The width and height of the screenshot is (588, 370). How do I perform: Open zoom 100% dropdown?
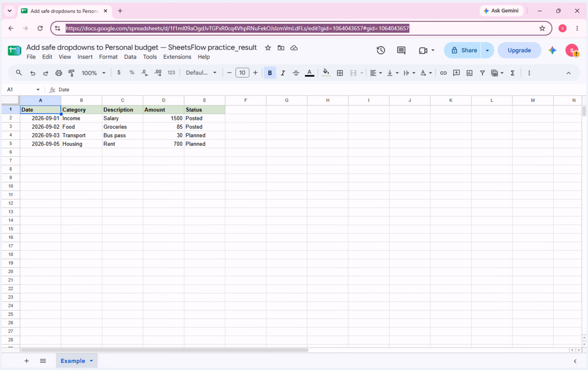(93, 73)
